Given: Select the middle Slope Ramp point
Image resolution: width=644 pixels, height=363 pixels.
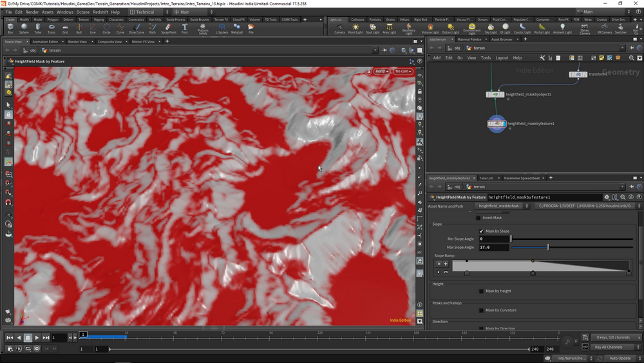Looking at the screenshot, I should coord(533,273).
